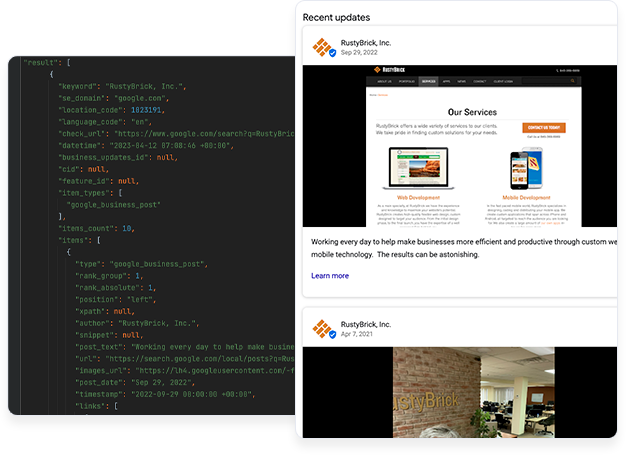Click the "items_count": 10 line

point(96,229)
